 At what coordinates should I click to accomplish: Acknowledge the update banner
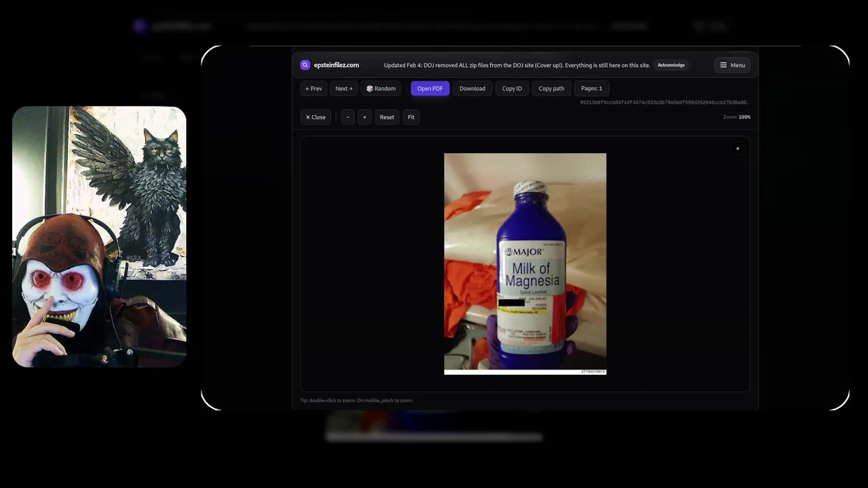click(671, 65)
